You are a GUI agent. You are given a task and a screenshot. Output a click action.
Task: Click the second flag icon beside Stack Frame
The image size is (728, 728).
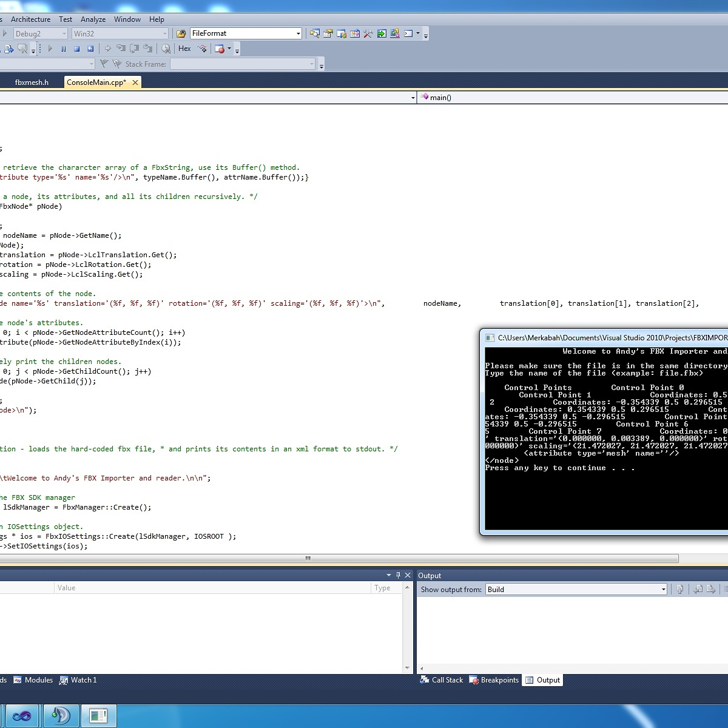[116, 64]
